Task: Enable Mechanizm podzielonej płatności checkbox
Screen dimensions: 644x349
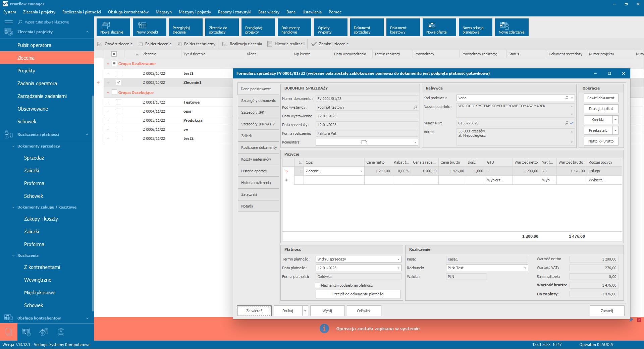Action: [x=318, y=285]
